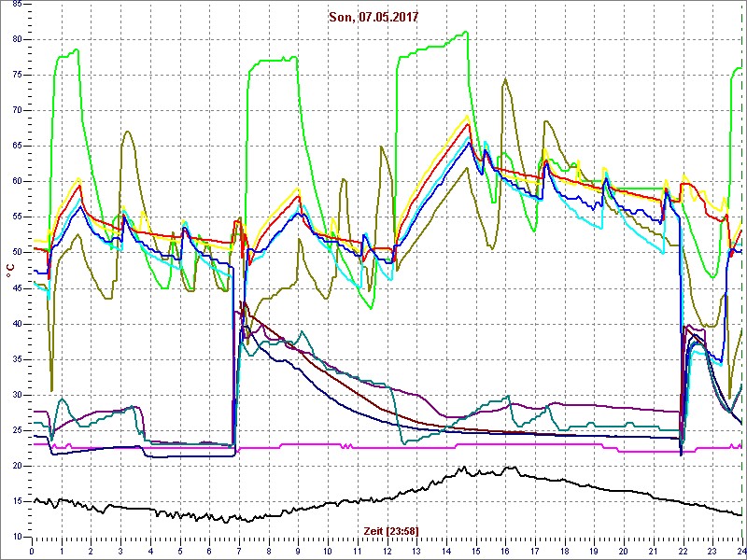Click hour '21' on the time axis
747x560 pixels.
click(654, 552)
